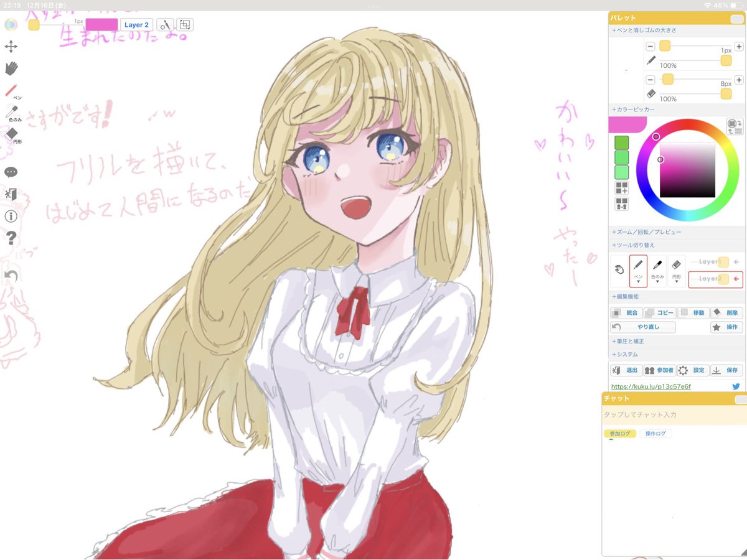Screen dimensions: 747x560
Task: Select the move arrows tool in the left sidebar
Action: pos(11,47)
